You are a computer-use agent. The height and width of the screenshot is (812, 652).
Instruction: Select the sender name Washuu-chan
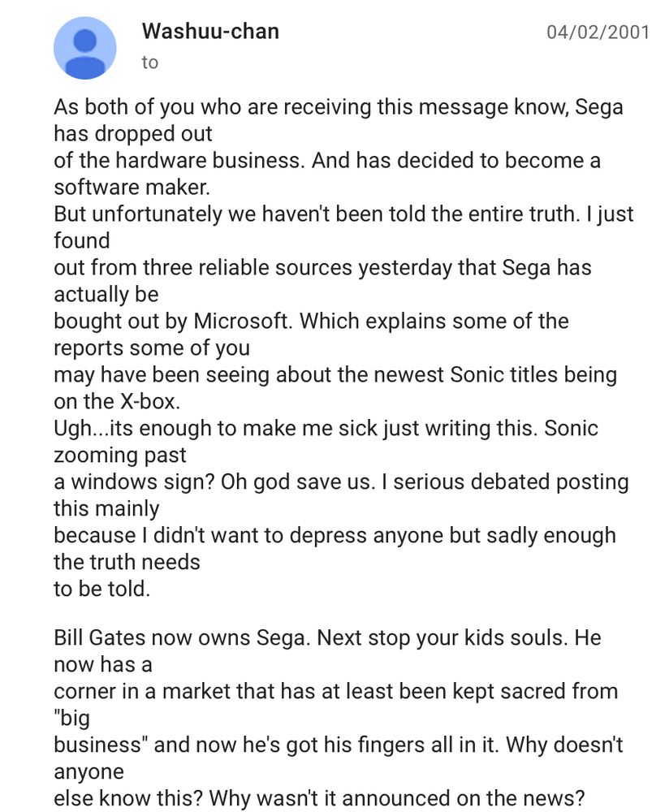coord(210,31)
